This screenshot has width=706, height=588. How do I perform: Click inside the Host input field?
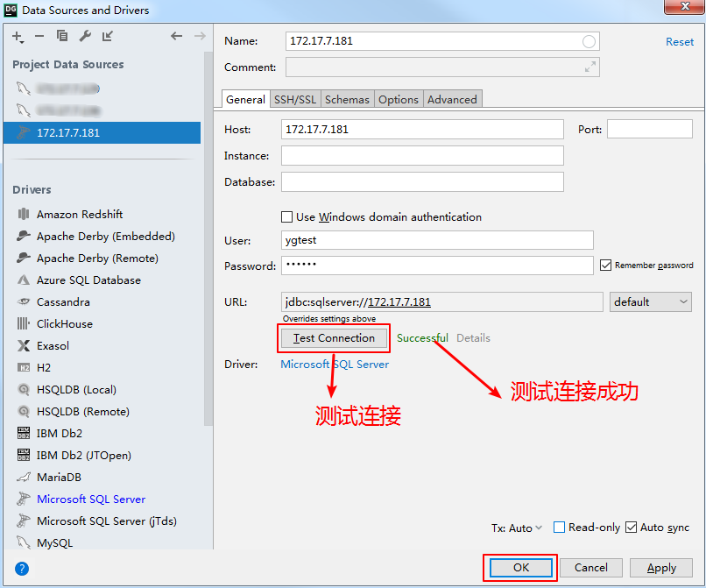420,129
